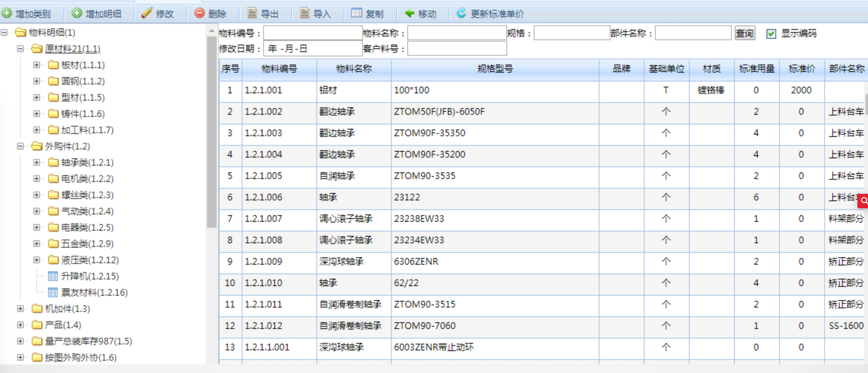868x373 pixels.
Task: Expand the 量产总装库存987(1.5) node
Action: tap(21, 341)
